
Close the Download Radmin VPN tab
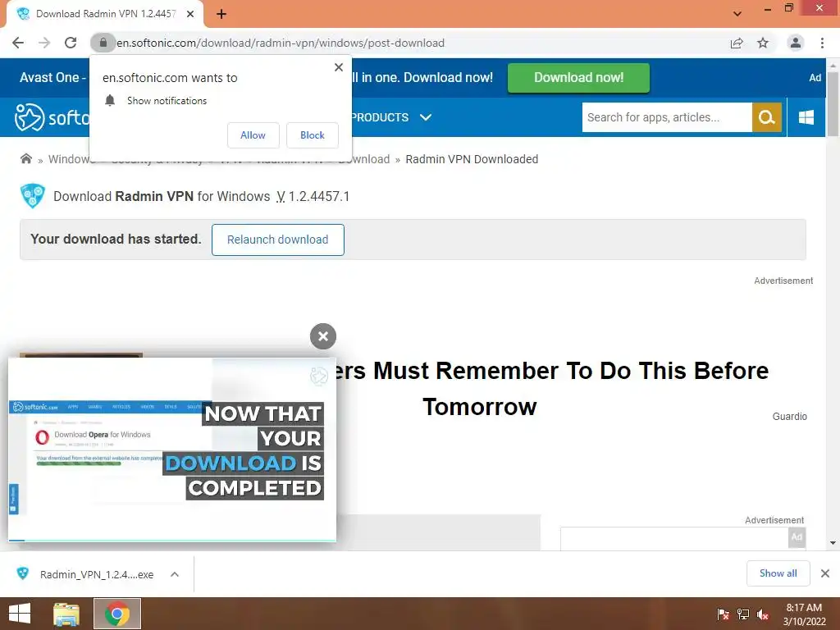click(190, 14)
